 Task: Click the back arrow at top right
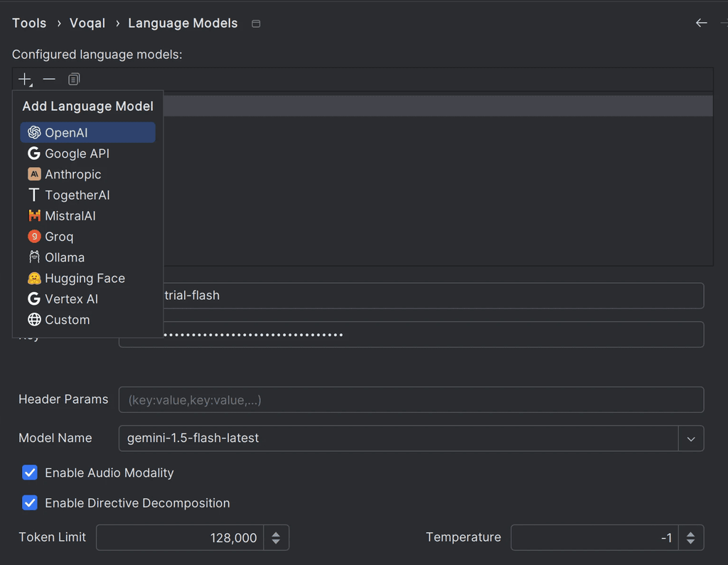click(x=702, y=23)
